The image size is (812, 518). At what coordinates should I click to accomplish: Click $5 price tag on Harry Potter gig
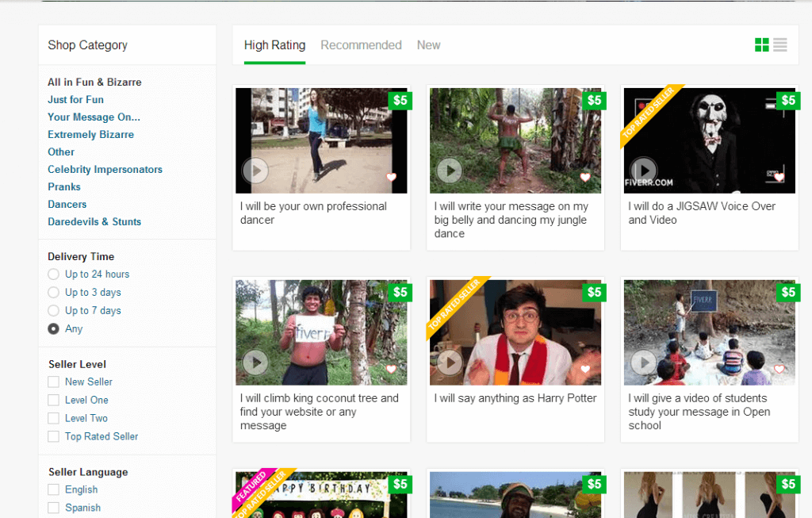(595, 292)
